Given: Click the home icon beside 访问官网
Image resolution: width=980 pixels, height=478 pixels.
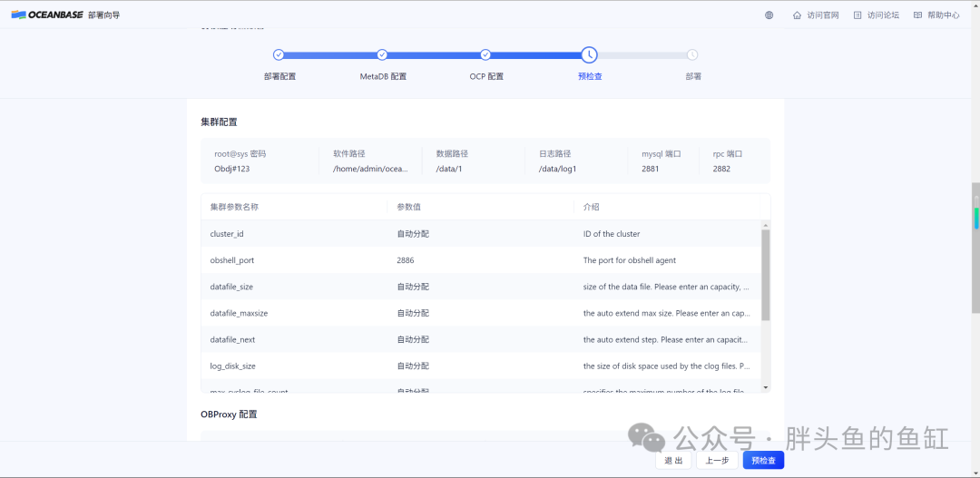Looking at the screenshot, I should [x=797, y=15].
